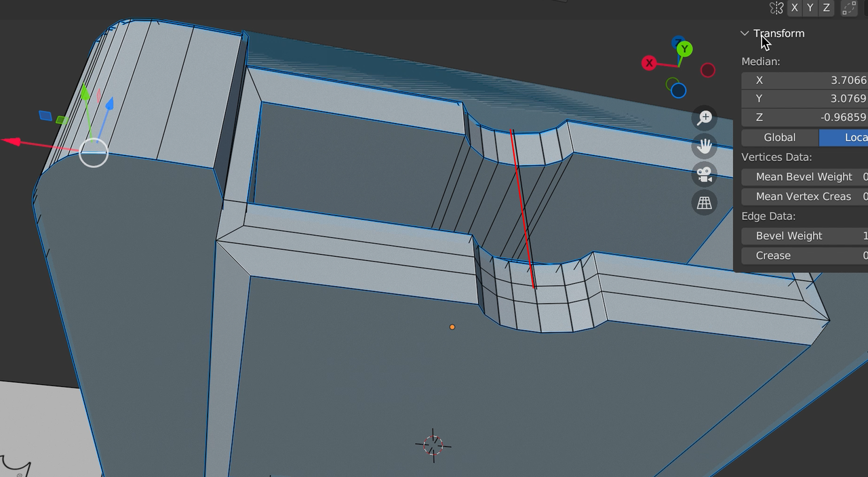Click the Transform header chevron arrow
The height and width of the screenshot is (477, 868).
pos(744,33)
